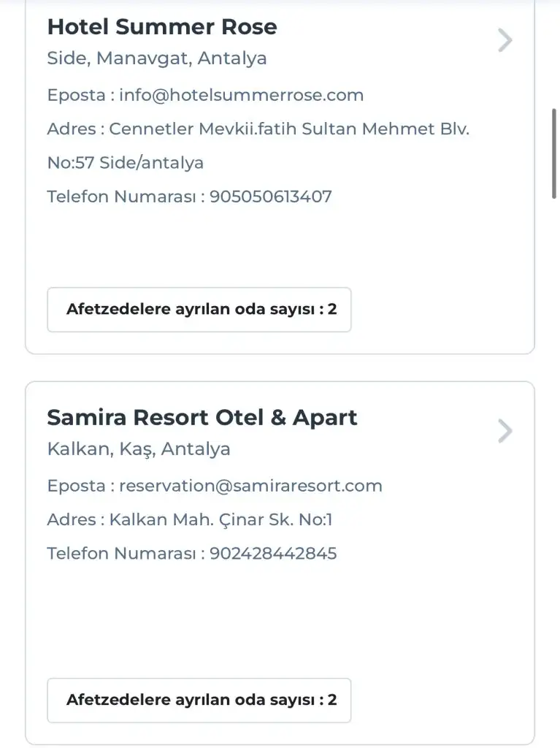Tap phone number 905050613407
This screenshot has width=560, height=748.
click(x=270, y=196)
